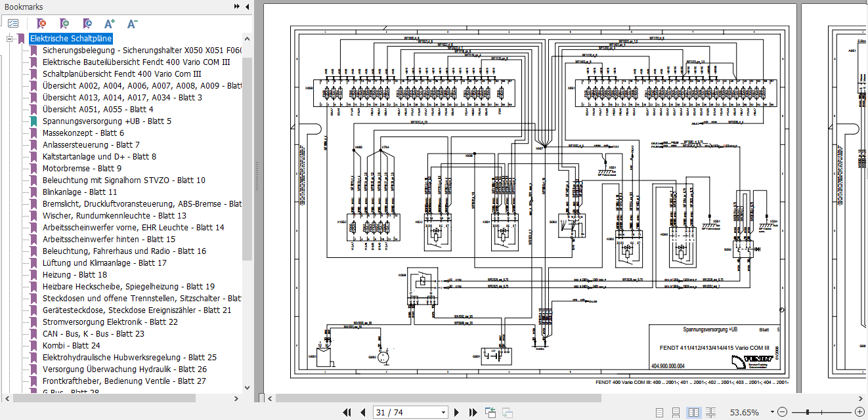Open bookmark Übersicht A051, A055 - Blatt 4

[98, 110]
